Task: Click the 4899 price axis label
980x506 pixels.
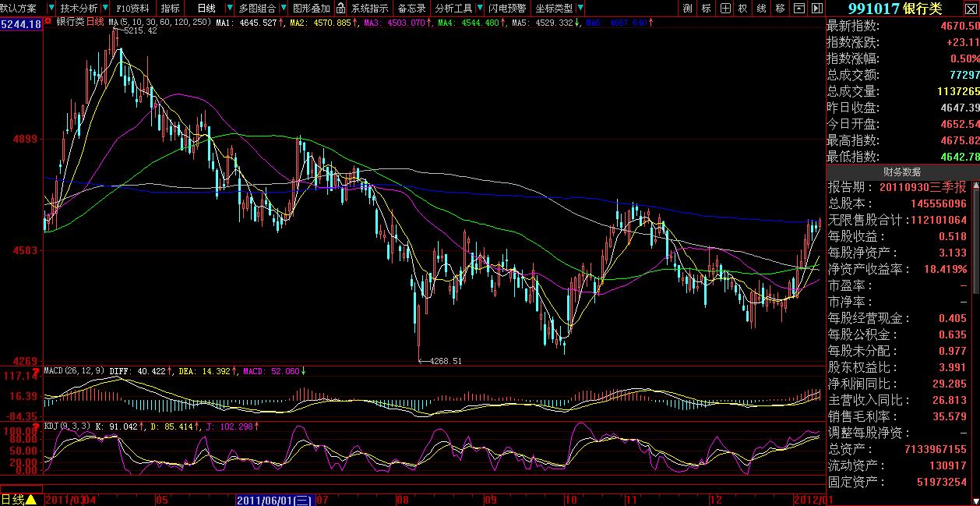Action: pos(26,139)
